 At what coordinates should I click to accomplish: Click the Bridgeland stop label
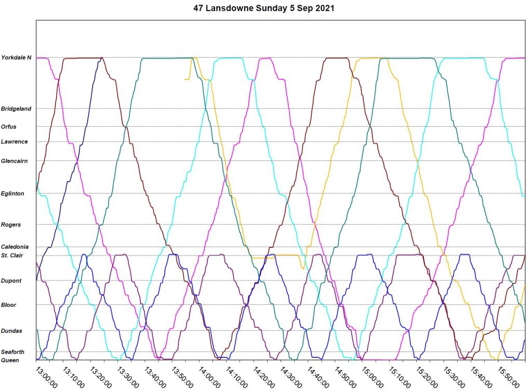pos(16,109)
